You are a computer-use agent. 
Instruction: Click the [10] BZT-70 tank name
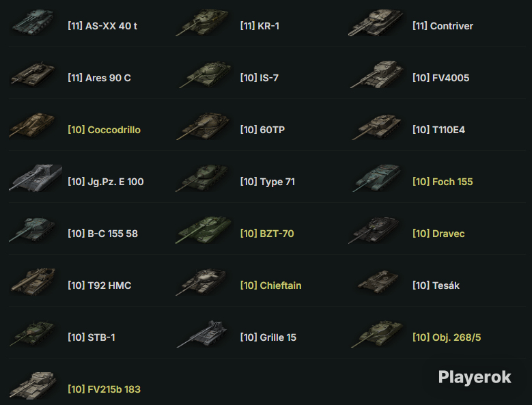pos(267,234)
